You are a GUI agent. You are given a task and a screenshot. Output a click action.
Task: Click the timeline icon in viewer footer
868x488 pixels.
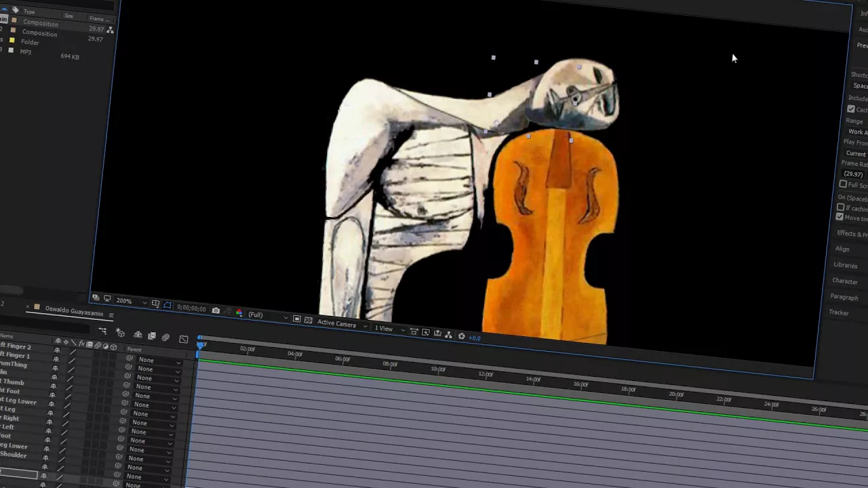[x=437, y=333]
